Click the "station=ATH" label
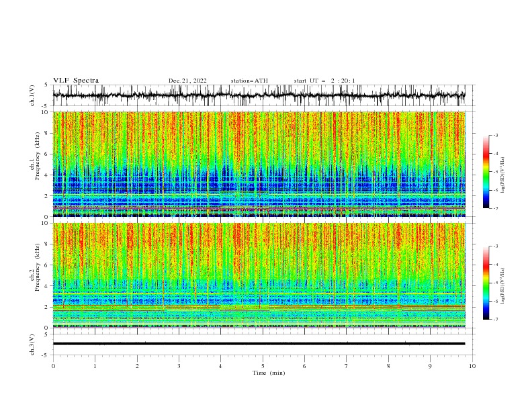Viewport: 532px width, 411px height. pyautogui.click(x=249, y=81)
